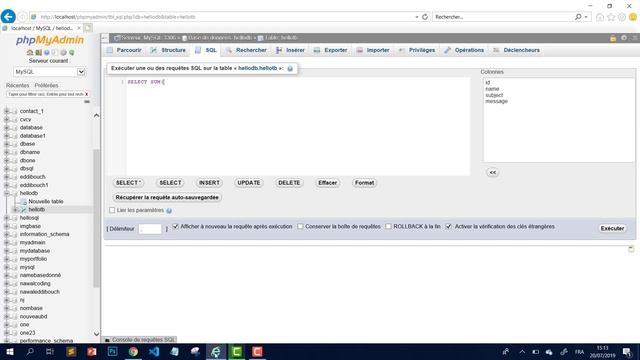Click the Exécuter button
Image resolution: width=640 pixels, height=360 pixels.
612,229
